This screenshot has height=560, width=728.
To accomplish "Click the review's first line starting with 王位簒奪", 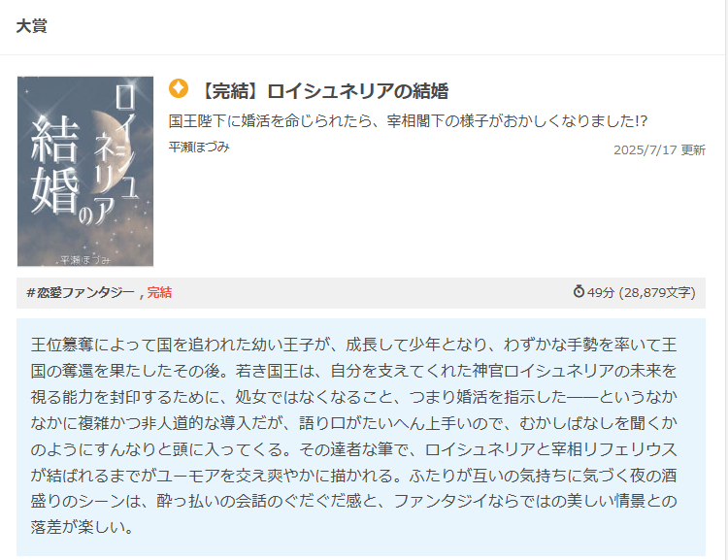I will click(353, 345).
